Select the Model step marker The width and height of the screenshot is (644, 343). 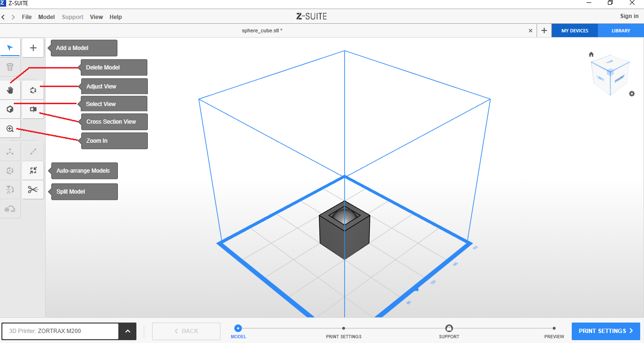click(x=238, y=328)
